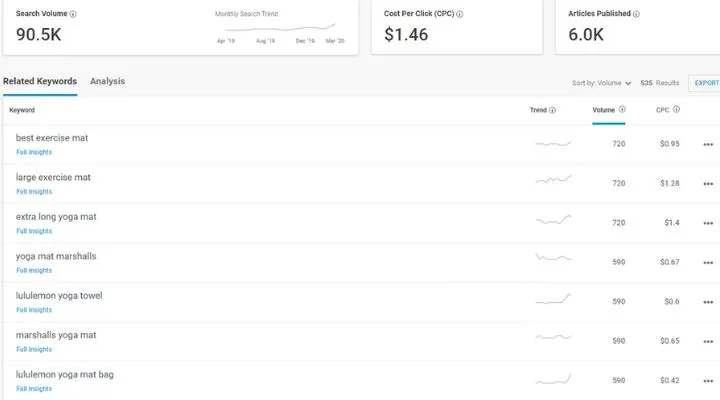The height and width of the screenshot is (400, 720).
Task: Click the trend sparkline for best exercise mat
Action: point(553,144)
